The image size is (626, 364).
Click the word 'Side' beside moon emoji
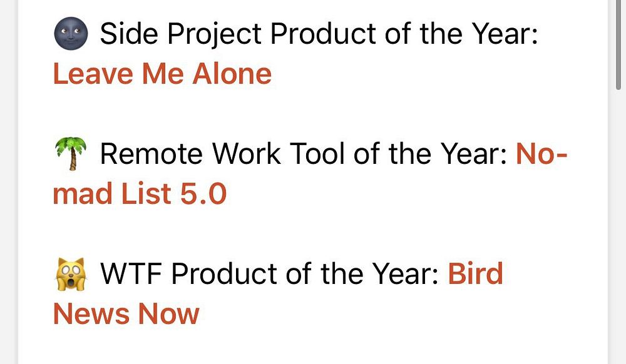tap(129, 34)
